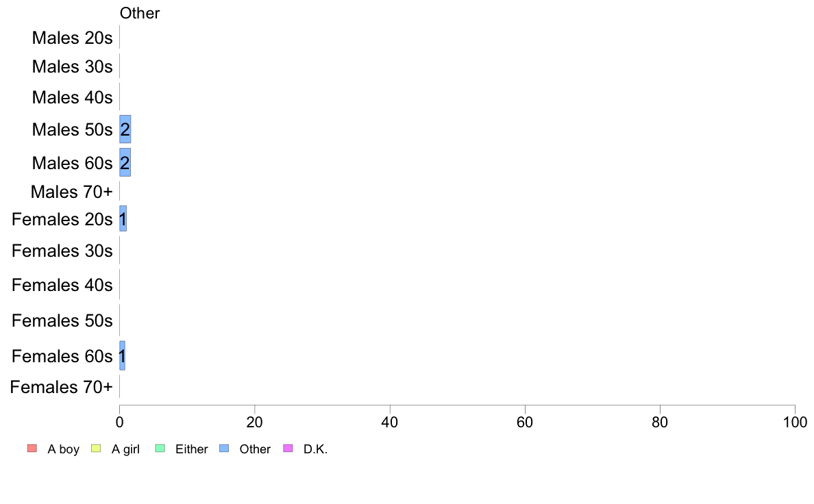Click the red A boy legend swatch
Screen dimensions: 814x504
tap(32, 449)
